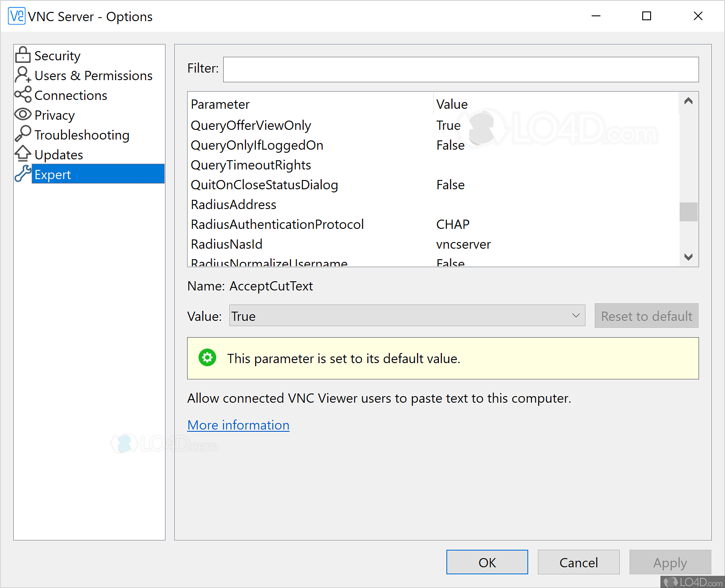Click the Security padlock icon
725x588 pixels.
[x=22, y=55]
